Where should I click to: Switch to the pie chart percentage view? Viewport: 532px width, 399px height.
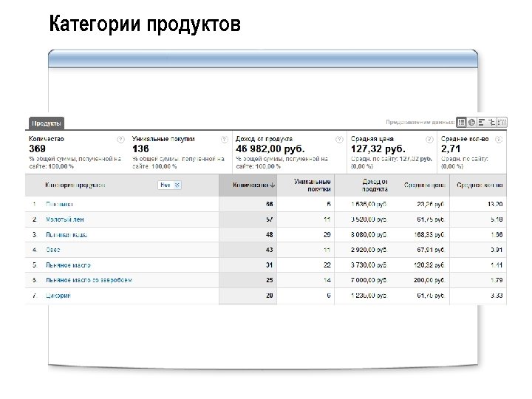471,122
